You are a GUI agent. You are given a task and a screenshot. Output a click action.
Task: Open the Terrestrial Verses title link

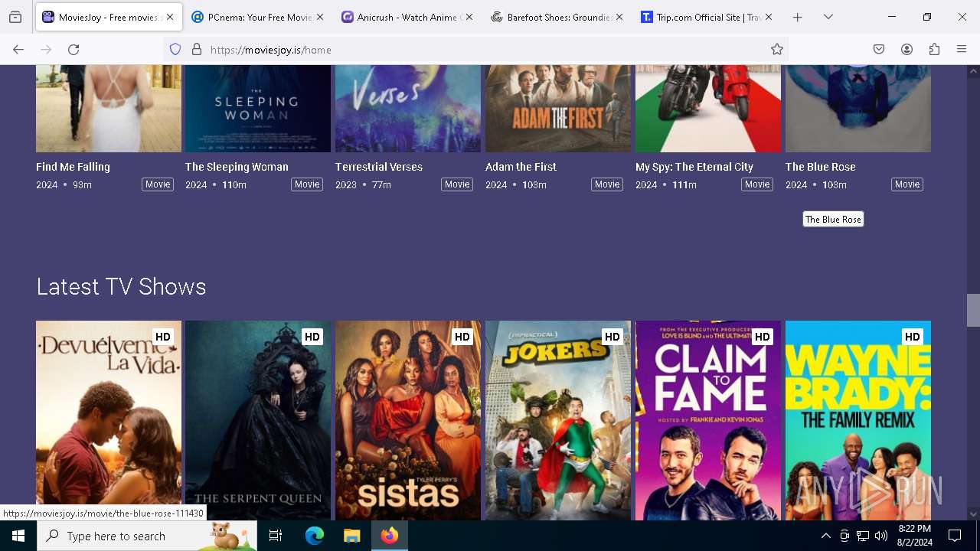379,167
